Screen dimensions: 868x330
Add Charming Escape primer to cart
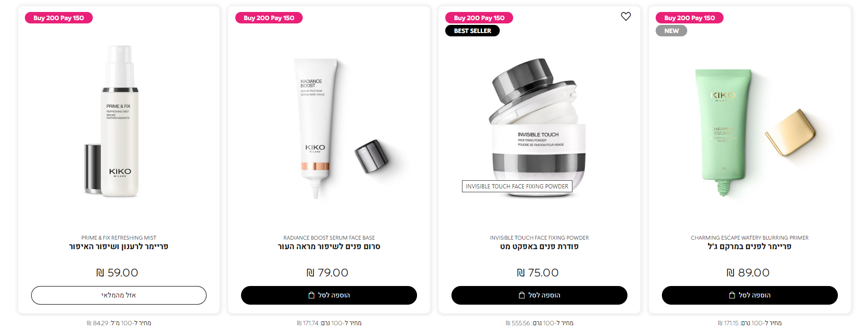(750, 295)
